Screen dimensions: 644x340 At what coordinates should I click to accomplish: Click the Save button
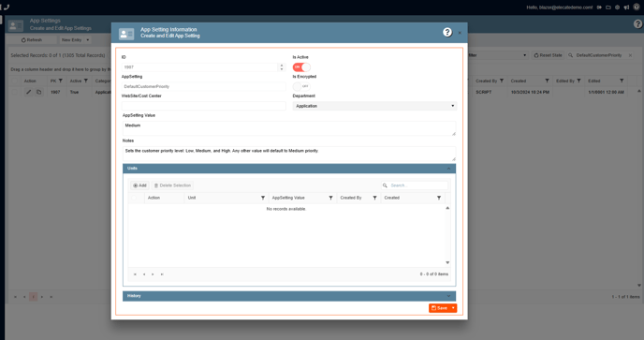[x=439, y=308]
